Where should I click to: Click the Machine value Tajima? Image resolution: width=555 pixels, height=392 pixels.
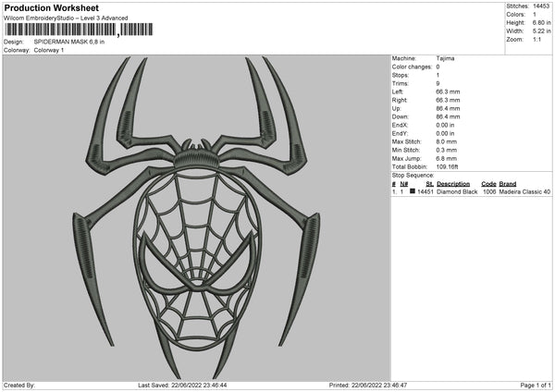pyautogui.click(x=445, y=58)
